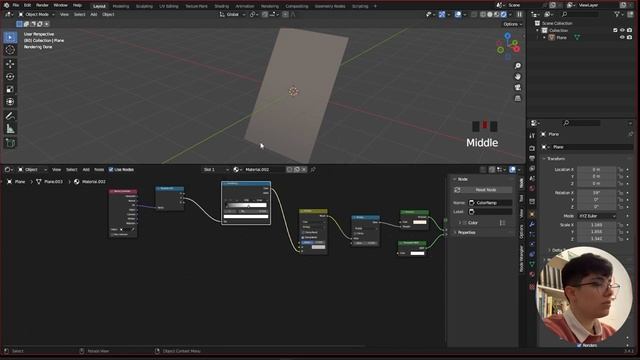Switch to the Modeling workspace tab
The height and width of the screenshot is (360, 640).
point(120,6)
